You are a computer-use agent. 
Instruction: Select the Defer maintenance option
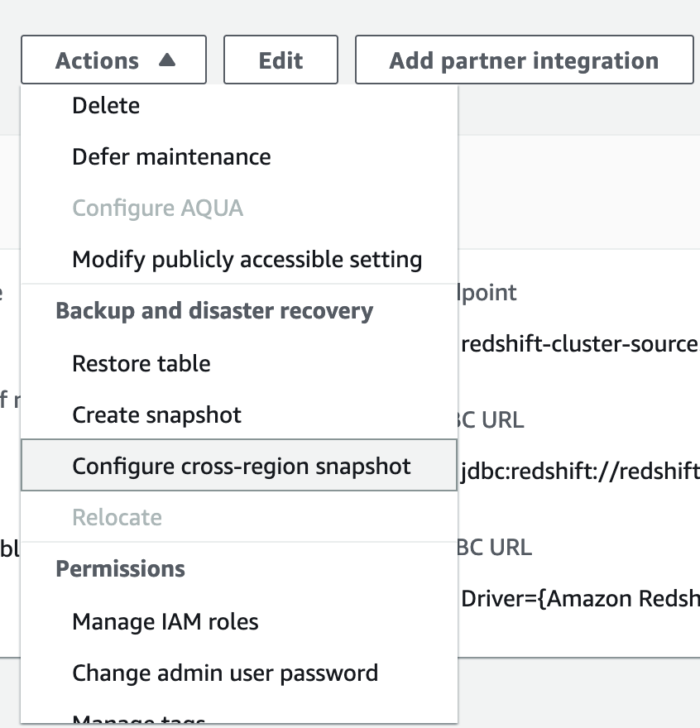(171, 157)
